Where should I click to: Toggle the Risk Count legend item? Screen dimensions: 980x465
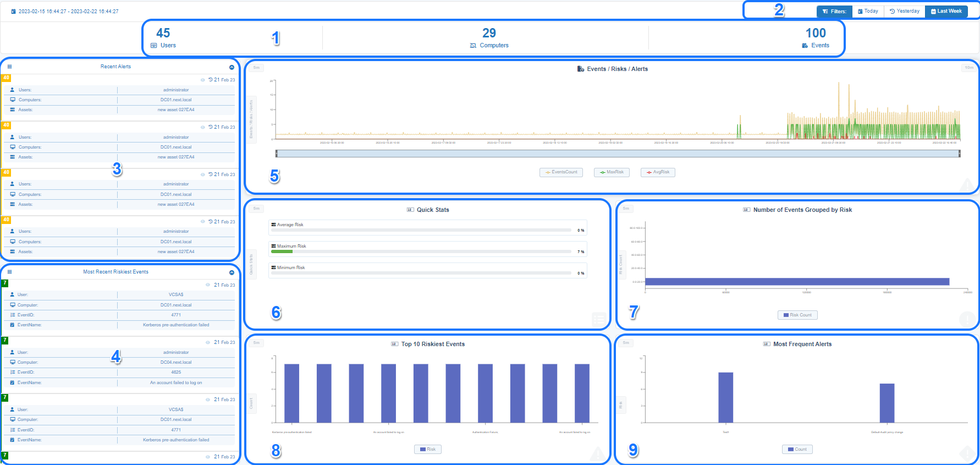pos(797,315)
